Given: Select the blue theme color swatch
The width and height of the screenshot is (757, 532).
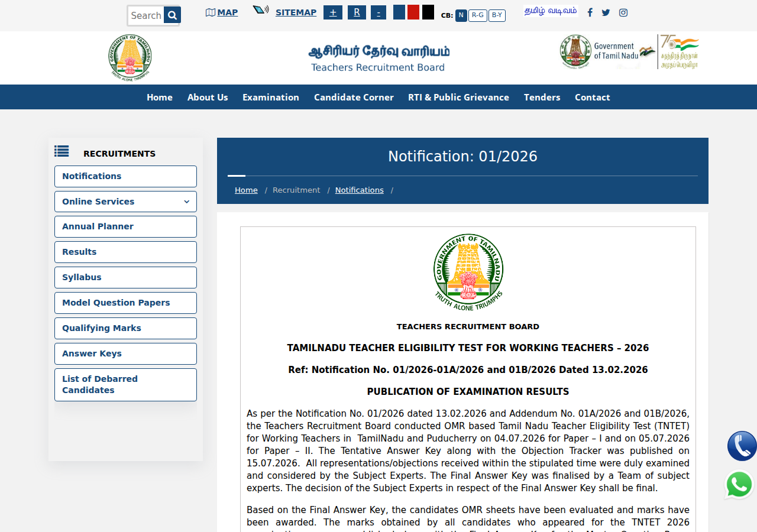Looking at the screenshot, I should tap(399, 12).
